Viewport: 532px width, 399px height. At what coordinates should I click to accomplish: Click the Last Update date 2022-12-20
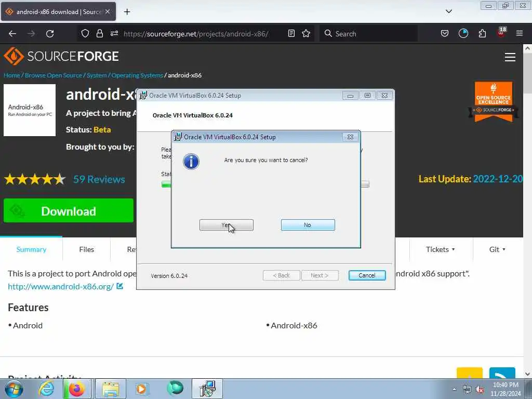[x=498, y=179]
